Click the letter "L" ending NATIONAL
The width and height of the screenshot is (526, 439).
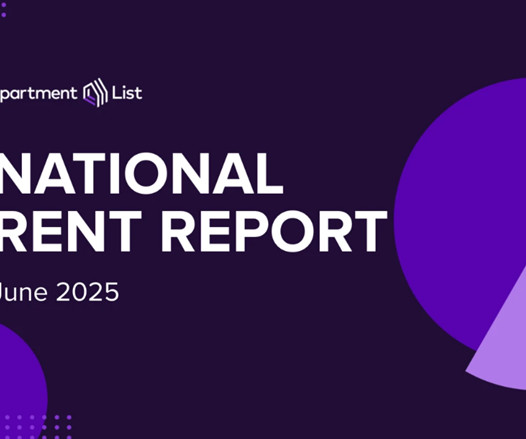tap(270, 174)
